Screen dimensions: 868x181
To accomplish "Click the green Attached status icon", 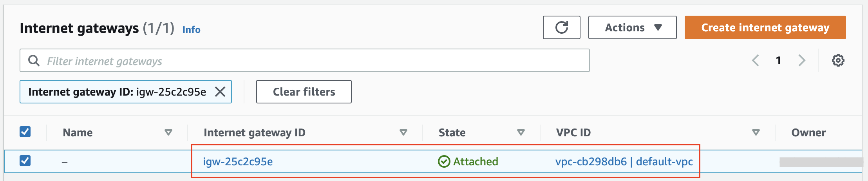I will pos(444,161).
